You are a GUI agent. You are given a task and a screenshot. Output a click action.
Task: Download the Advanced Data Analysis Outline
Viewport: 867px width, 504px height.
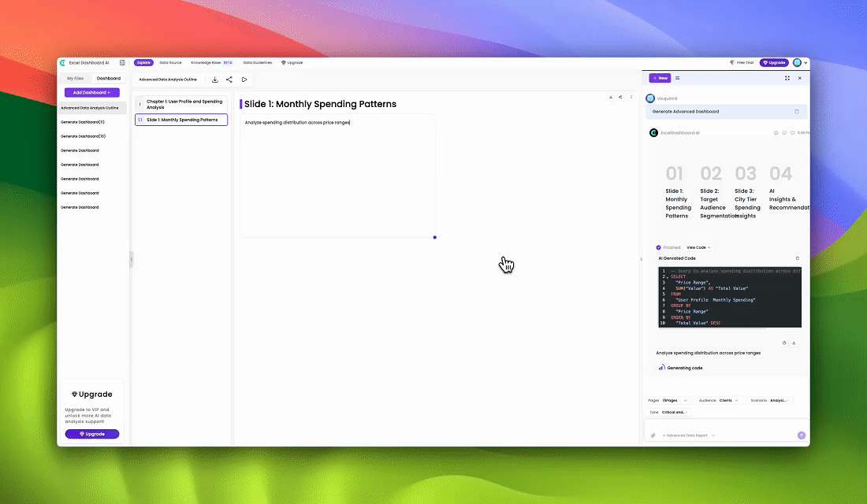pos(215,80)
